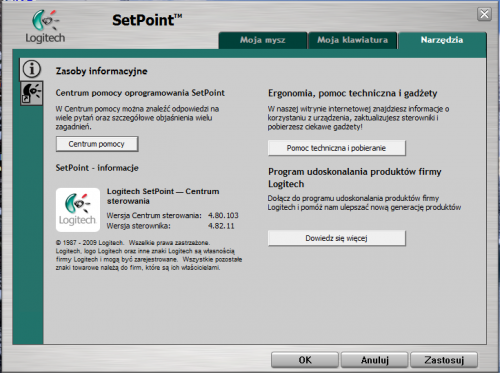Click the Zasoby informacyjne heading
This screenshot has height=373, width=500.
[x=102, y=71]
